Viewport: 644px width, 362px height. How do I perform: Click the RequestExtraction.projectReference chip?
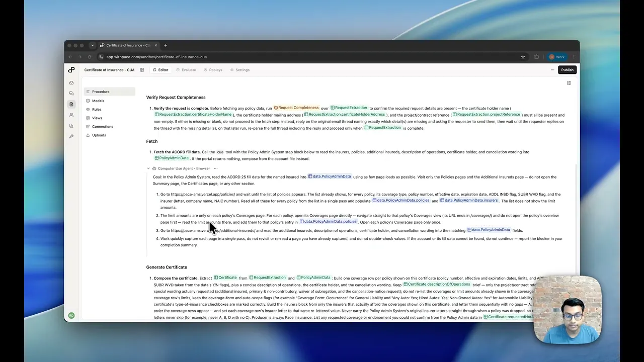pyautogui.click(x=487, y=114)
